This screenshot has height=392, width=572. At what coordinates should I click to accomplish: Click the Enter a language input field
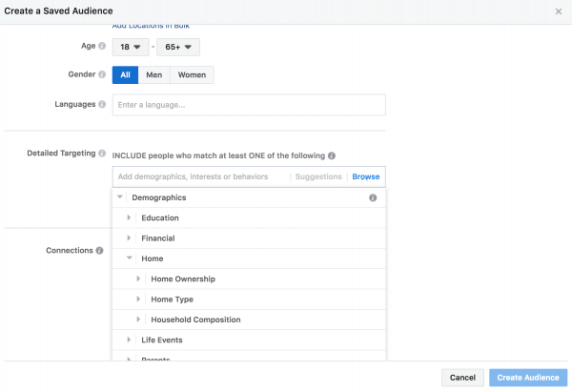249,105
